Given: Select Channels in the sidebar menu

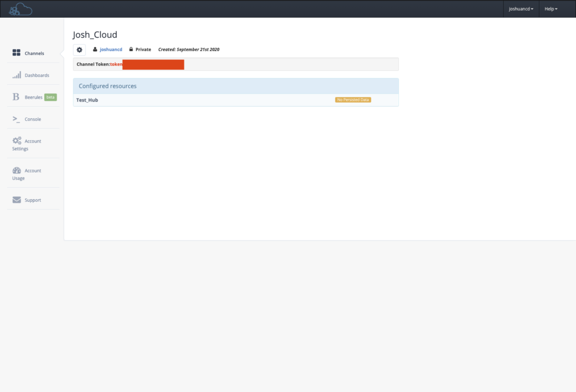Looking at the screenshot, I should 34,53.
